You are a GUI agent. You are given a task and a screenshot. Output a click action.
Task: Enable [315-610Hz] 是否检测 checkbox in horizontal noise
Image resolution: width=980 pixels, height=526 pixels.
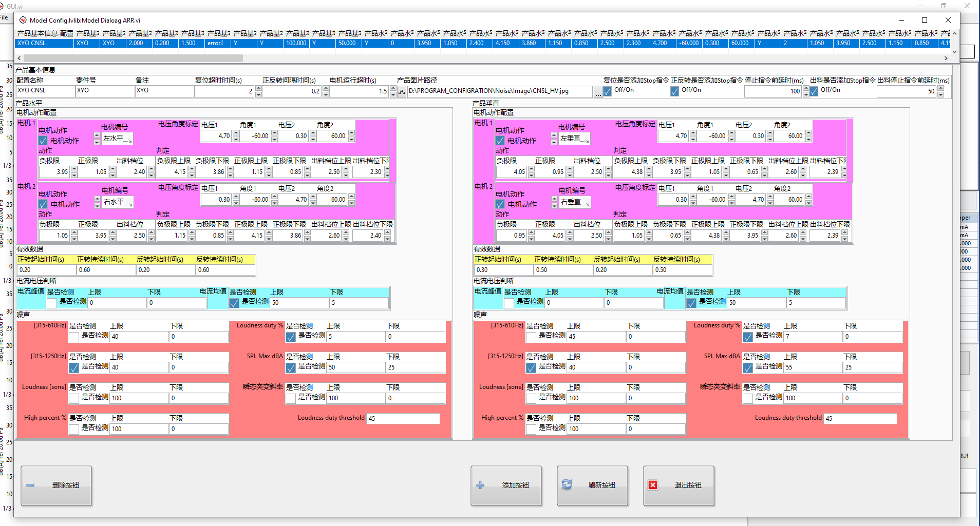[74, 336]
